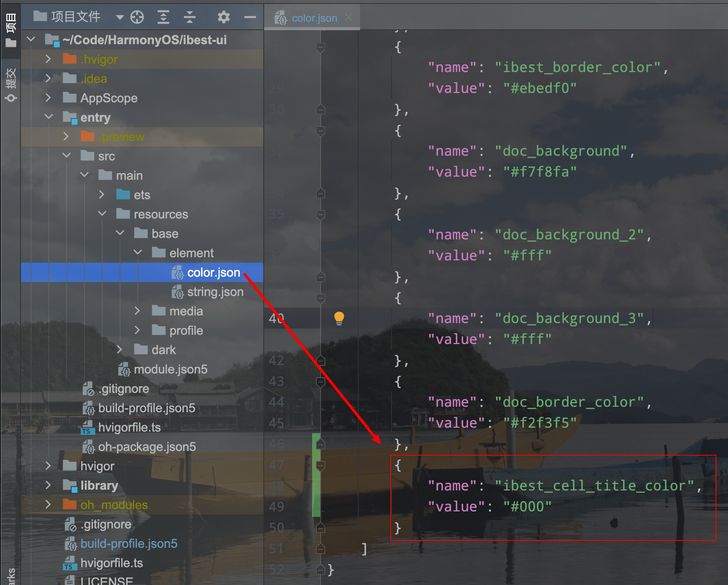The width and height of the screenshot is (728, 585).
Task: Close the color.json editor tab
Action: (349, 17)
